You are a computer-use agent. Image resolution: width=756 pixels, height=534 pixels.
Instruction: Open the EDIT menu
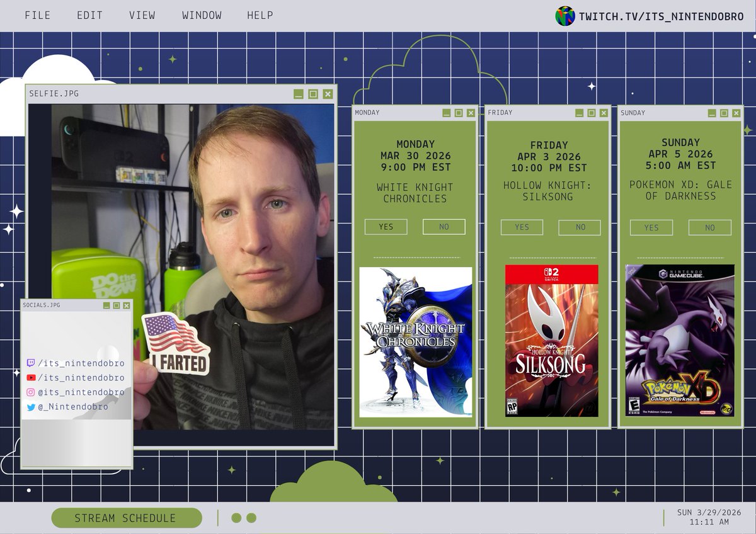tap(89, 15)
